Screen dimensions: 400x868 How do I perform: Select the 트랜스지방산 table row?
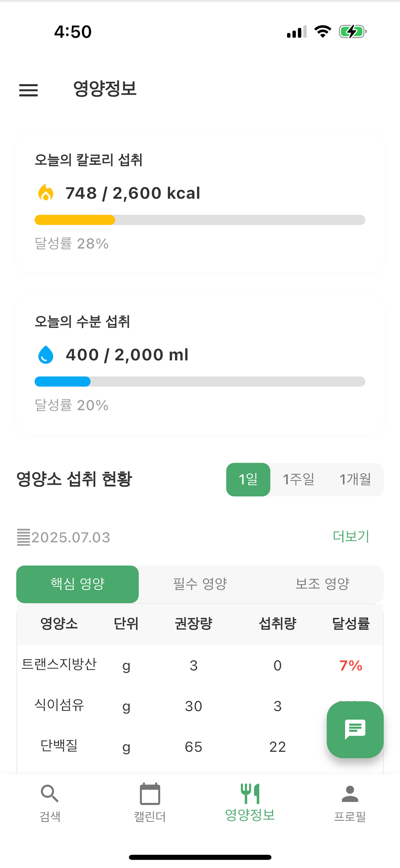coord(200,665)
